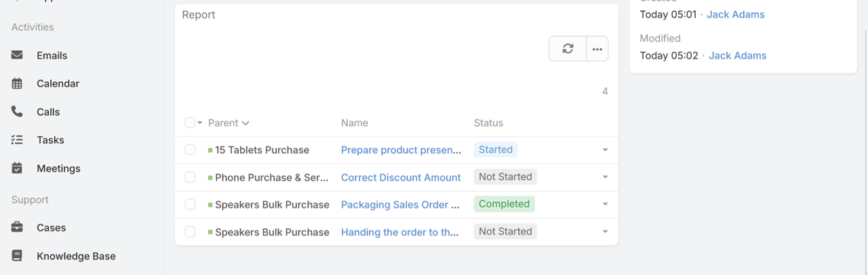Expand row menu for Prepare product presentation
Viewport: 868px width, 275px height.
point(605,150)
